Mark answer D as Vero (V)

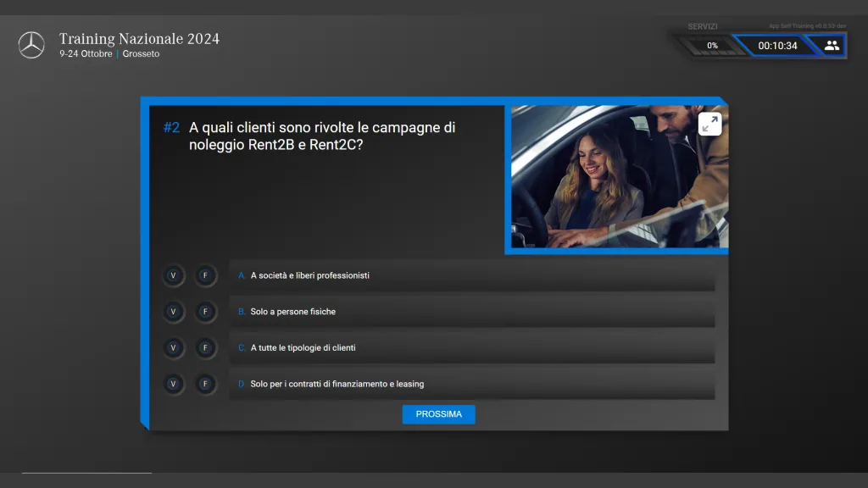click(x=173, y=384)
